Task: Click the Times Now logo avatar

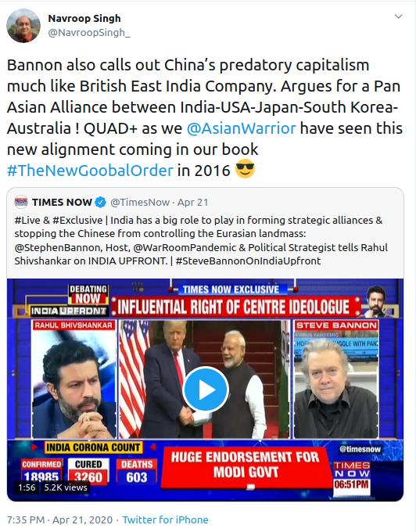Action: click(x=21, y=202)
